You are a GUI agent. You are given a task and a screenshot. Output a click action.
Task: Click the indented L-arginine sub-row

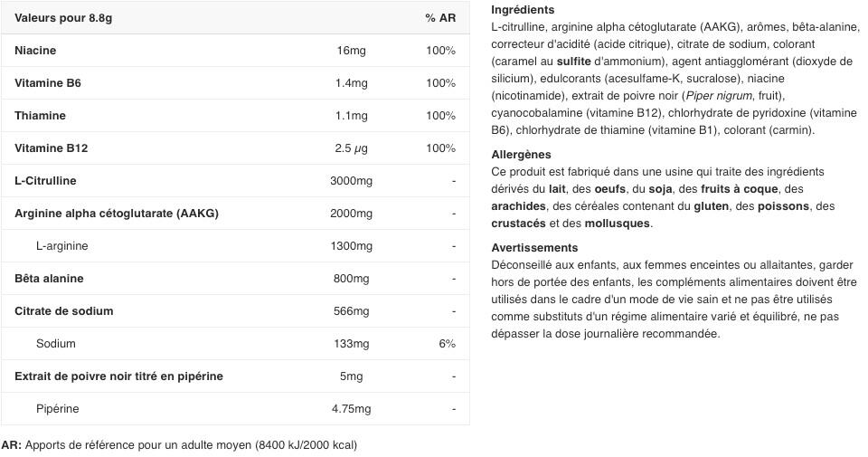(61, 246)
